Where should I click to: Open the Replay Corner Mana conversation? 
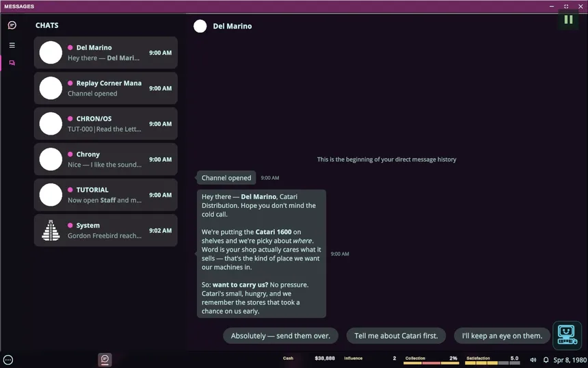[106, 88]
